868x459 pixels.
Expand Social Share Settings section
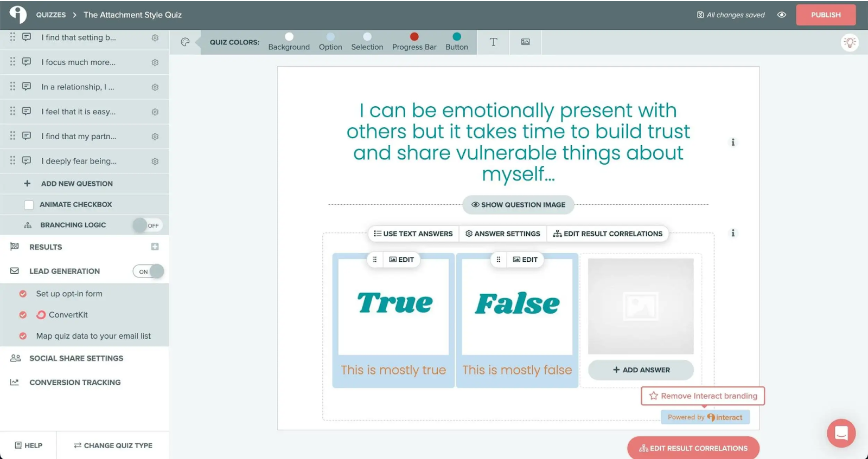click(76, 358)
